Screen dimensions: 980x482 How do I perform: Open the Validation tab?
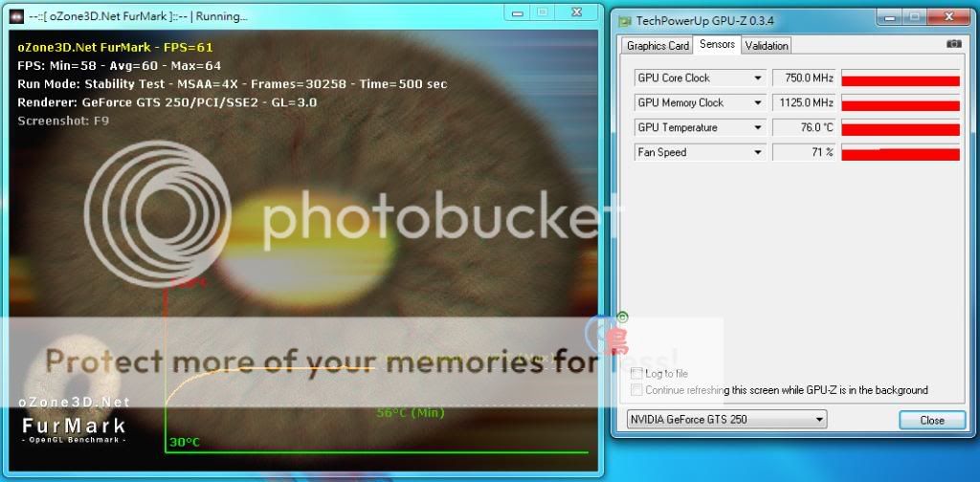coord(767,46)
